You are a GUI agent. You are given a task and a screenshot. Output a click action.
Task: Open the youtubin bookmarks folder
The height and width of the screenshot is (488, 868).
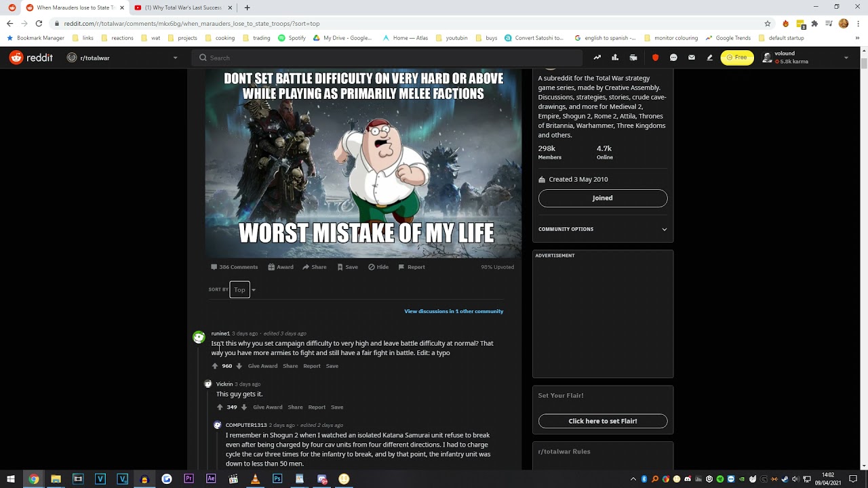coord(452,38)
